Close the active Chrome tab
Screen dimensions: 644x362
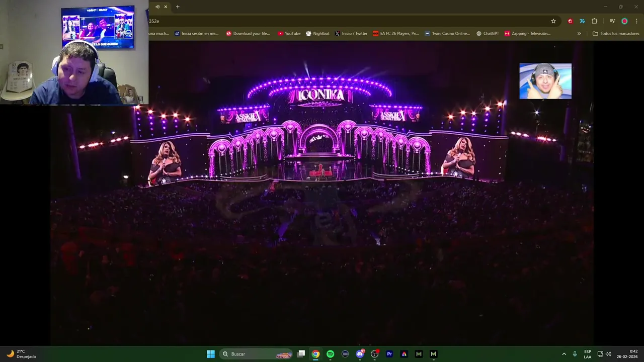[x=166, y=7]
